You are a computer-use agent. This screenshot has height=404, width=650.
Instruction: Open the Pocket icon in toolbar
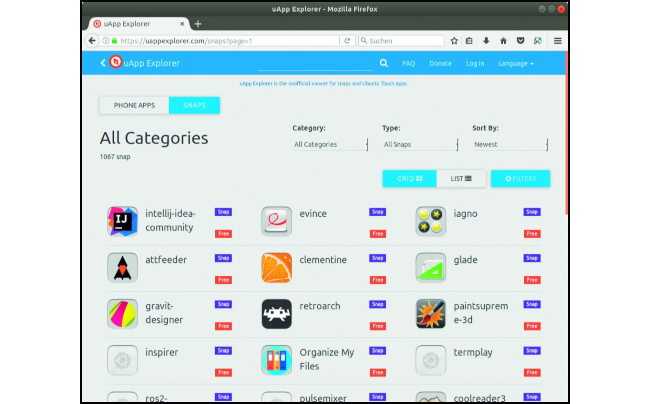[521, 41]
